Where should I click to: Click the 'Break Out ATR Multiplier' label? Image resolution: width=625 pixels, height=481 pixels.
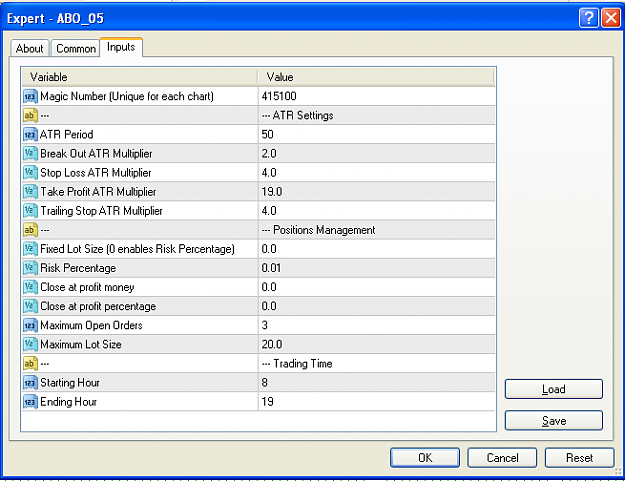pos(96,154)
